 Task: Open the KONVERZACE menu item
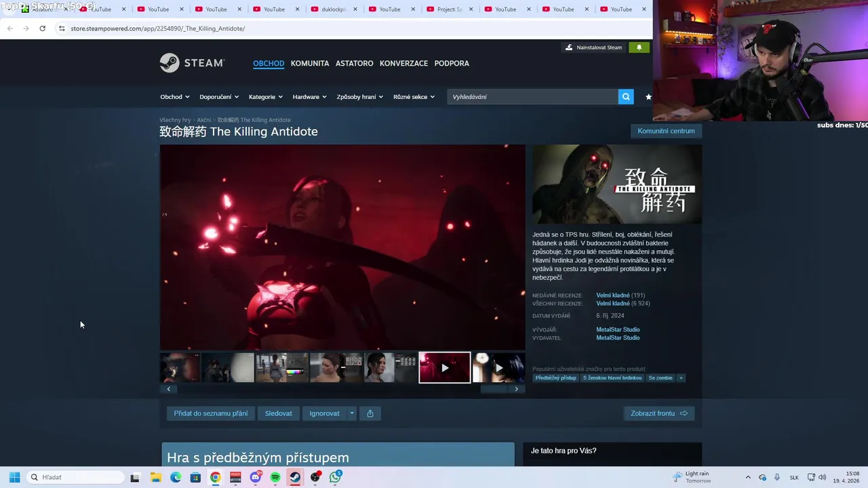(403, 63)
